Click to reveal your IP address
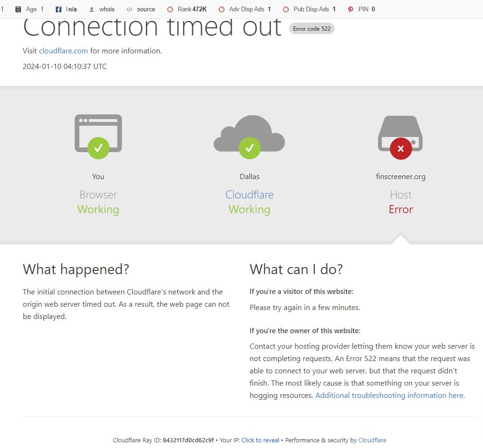Screen dimensions: 483x448 tap(260, 440)
